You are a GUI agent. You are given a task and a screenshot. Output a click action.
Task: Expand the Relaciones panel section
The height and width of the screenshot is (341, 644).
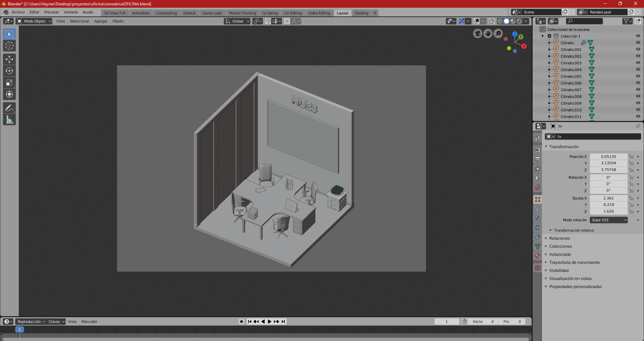pos(560,238)
